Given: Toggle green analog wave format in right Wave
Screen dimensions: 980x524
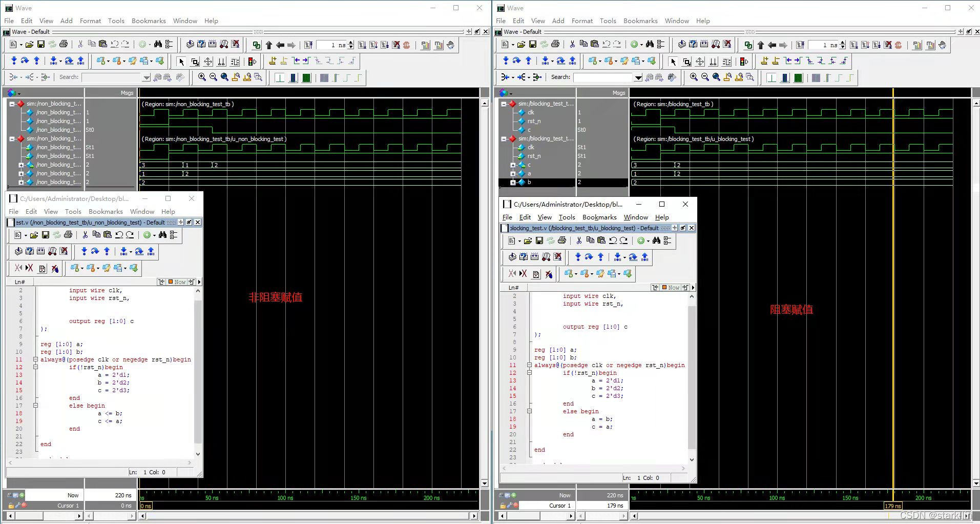Looking at the screenshot, I should (x=798, y=77).
